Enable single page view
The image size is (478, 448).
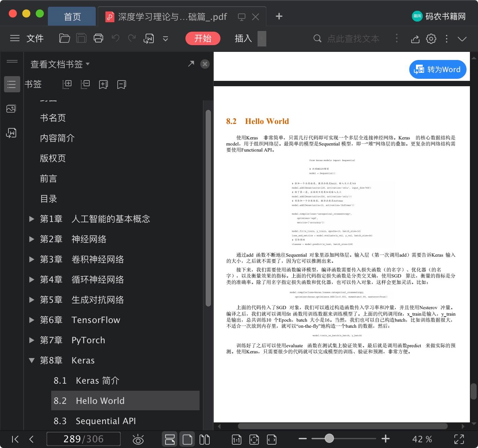tap(187, 439)
